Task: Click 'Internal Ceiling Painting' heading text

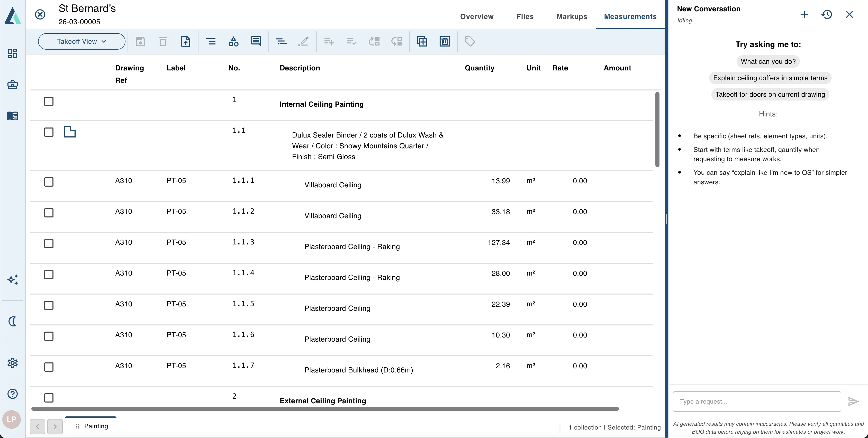Action: [x=321, y=104]
